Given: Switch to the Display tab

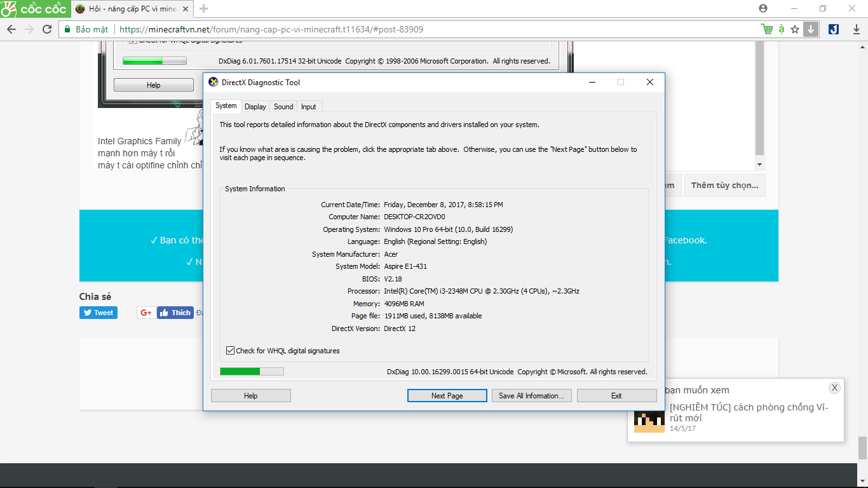Looking at the screenshot, I should (x=255, y=107).
